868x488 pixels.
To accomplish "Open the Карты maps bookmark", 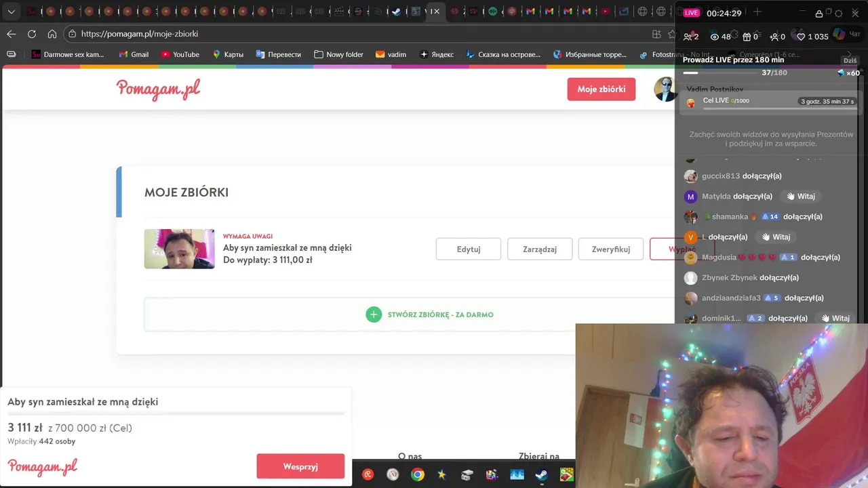I will pos(228,54).
